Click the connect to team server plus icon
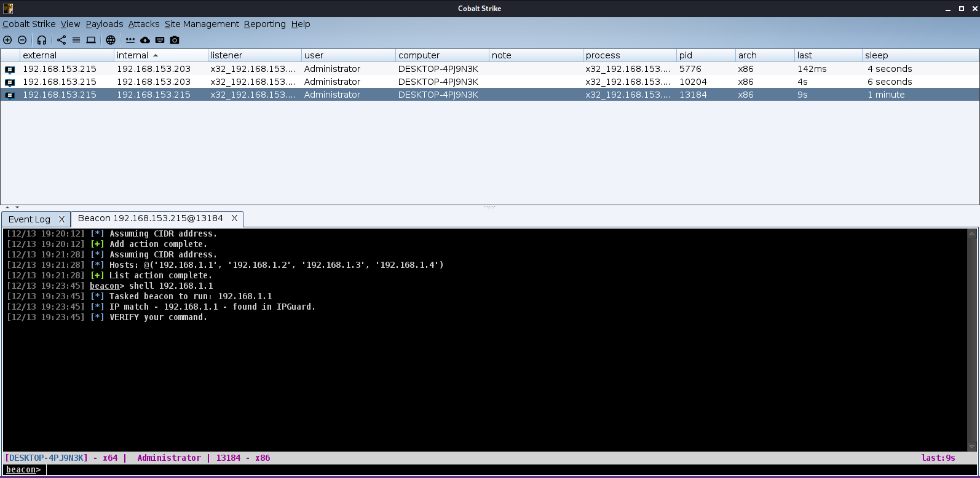Image resolution: width=980 pixels, height=478 pixels. (x=7, y=40)
